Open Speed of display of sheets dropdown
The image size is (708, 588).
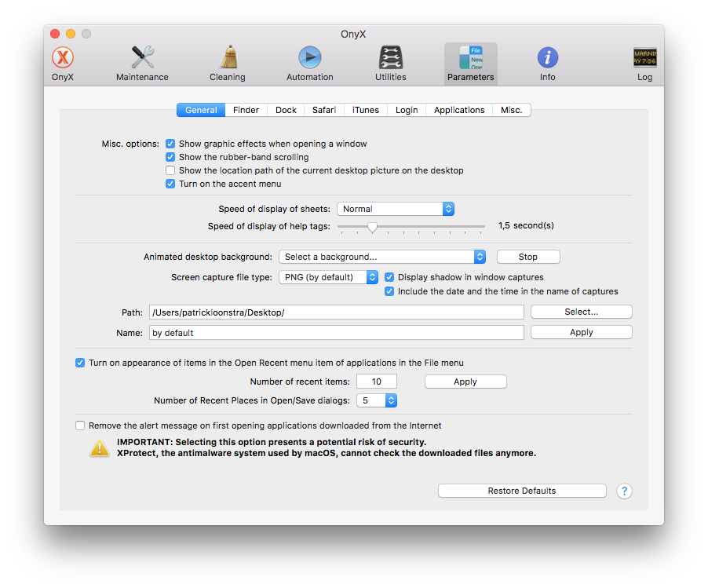(x=396, y=209)
